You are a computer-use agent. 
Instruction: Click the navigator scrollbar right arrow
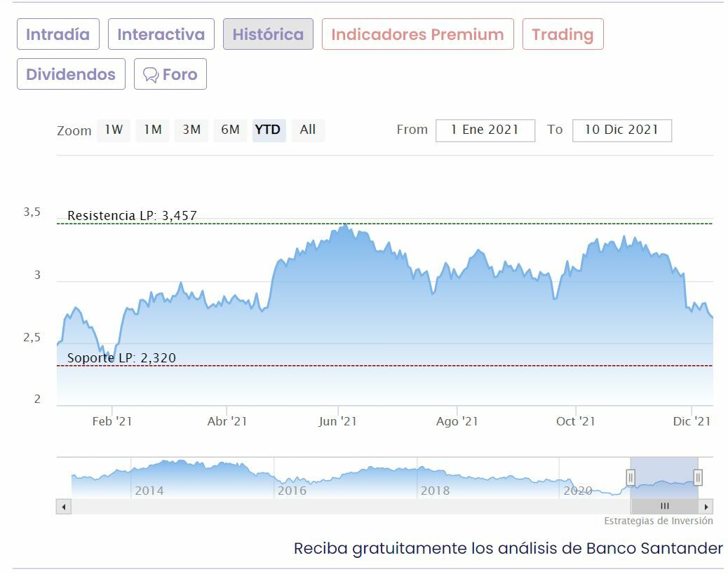[706, 507]
